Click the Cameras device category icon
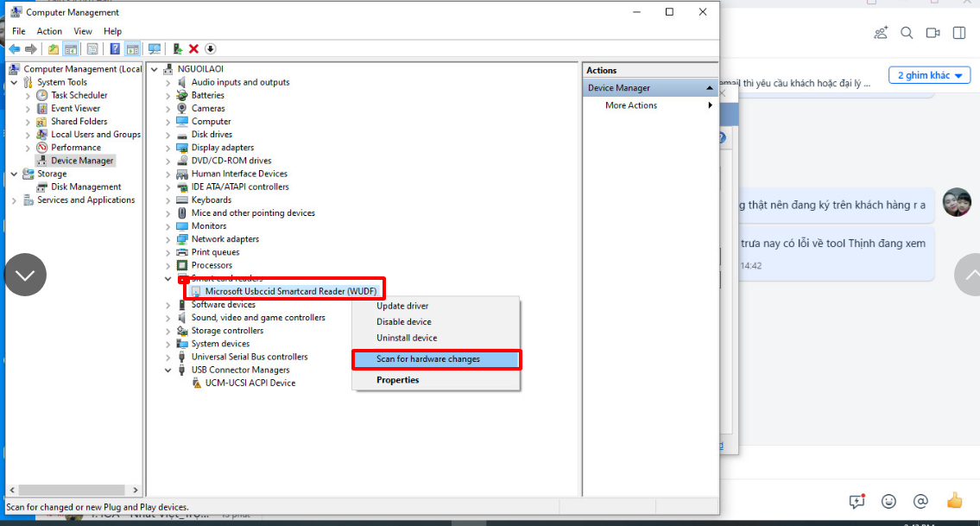The height and width of the screenshot is (526, 980). (182, 108)
